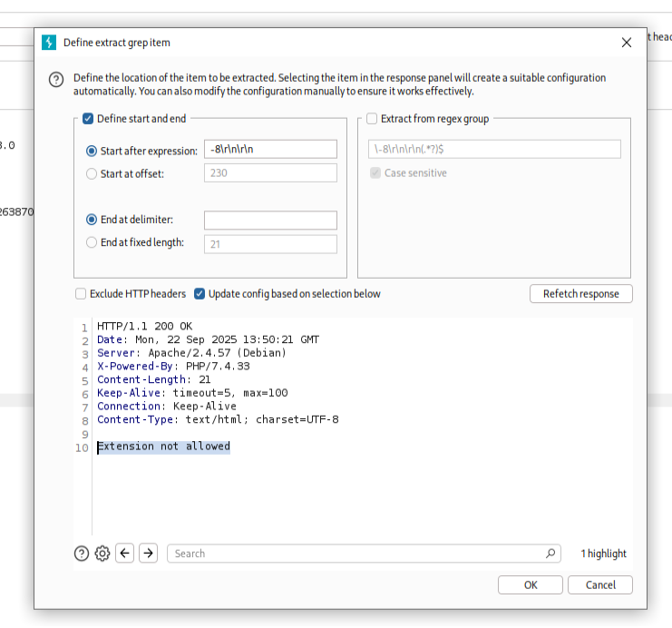Toggle Update config based on selection below
672x628 pixels.
pos(200,294)
